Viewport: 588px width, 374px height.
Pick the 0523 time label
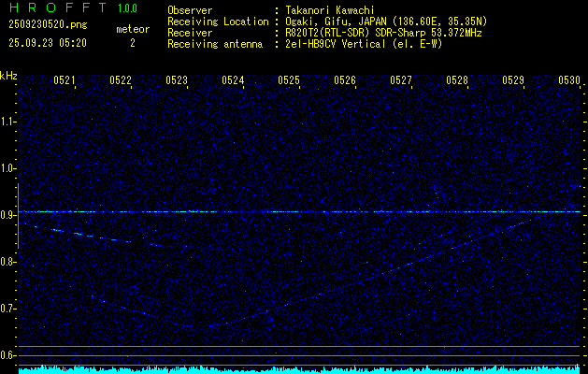177,81
